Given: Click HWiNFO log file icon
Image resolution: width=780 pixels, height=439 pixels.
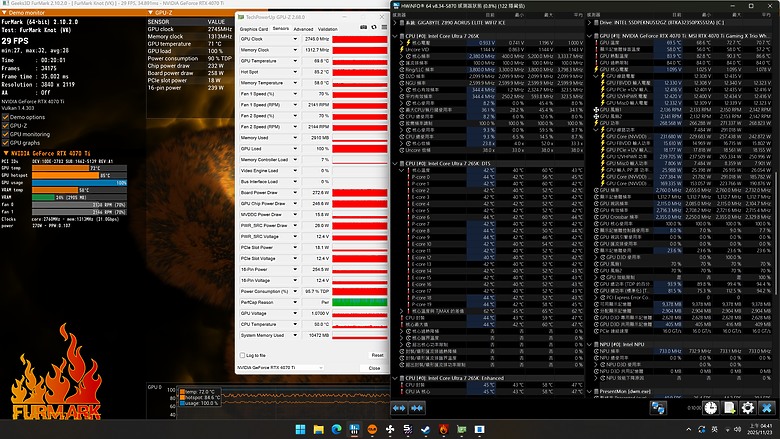Looking at the screenshot, I should pos(729,408).
